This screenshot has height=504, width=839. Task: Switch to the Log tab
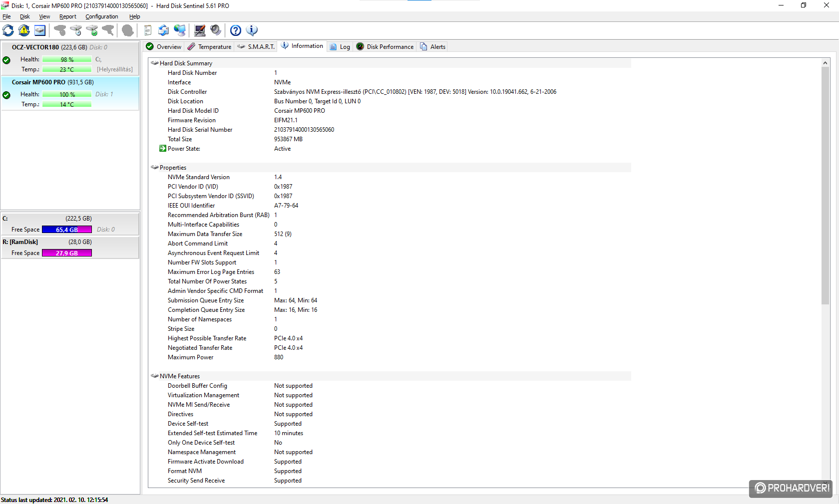click(340, 46)
